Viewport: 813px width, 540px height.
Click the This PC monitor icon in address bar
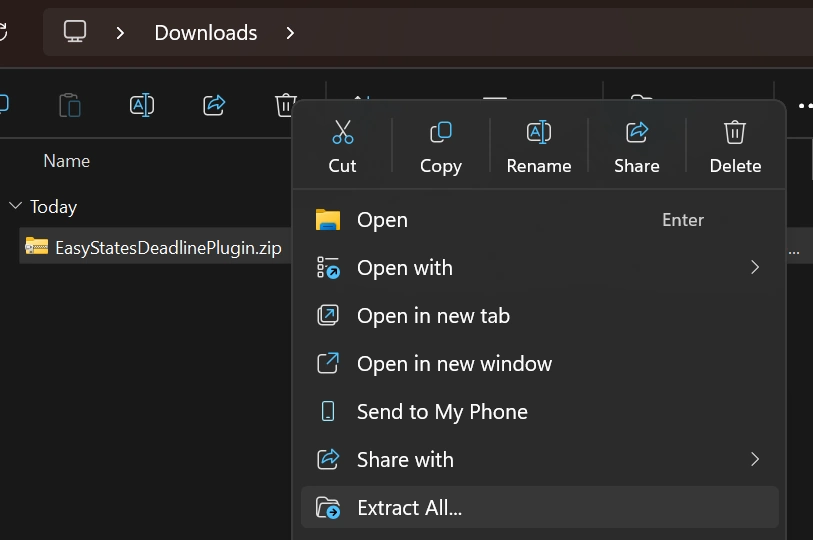tap(75, 32)
